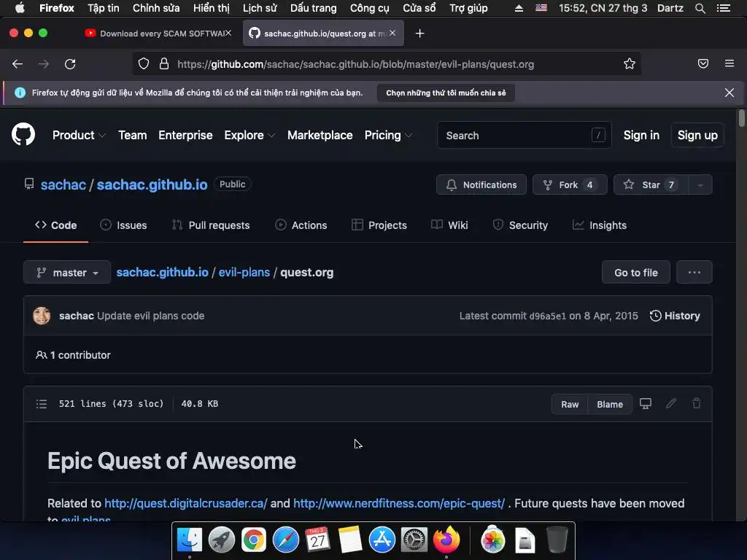This screenshot has height=560, width=747.
Task: Switch to the Security tab
Action: pyautogui.click(x=520, y=225)
